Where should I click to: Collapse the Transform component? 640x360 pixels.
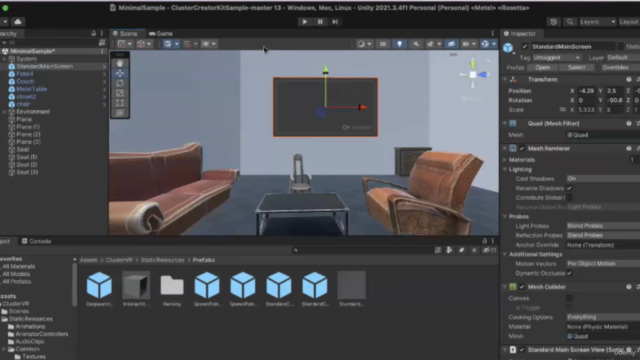click(505, 80)
